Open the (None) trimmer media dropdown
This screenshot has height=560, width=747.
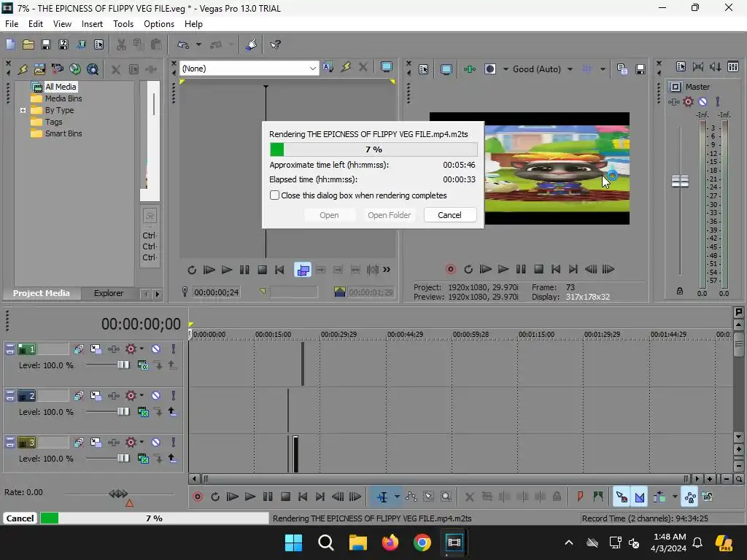coord(312,69)
